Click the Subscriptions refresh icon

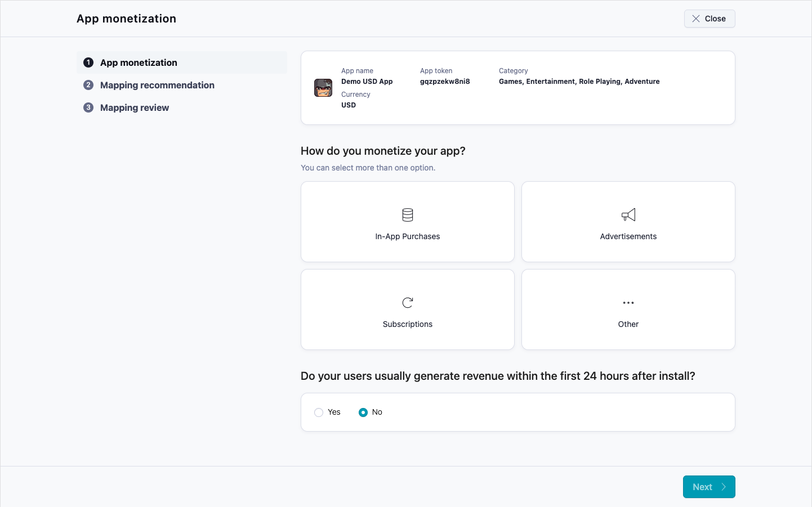point(407,302)
